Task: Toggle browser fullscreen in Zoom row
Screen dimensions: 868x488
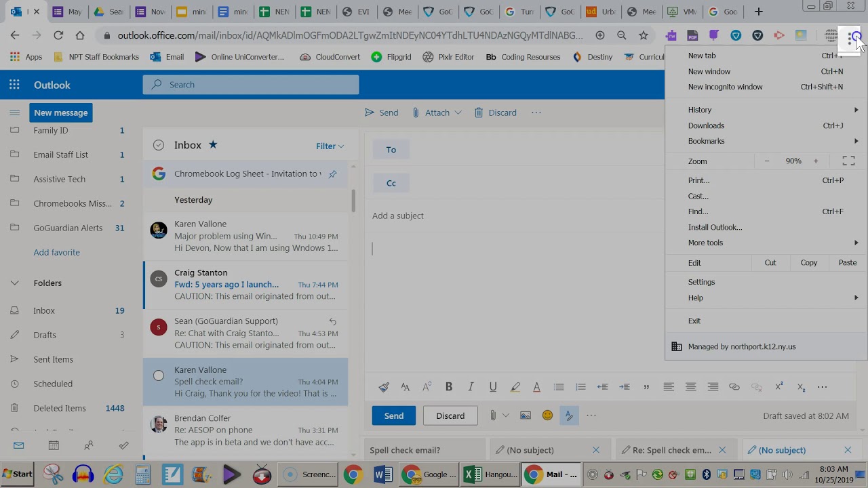Action: pos(848,161)
